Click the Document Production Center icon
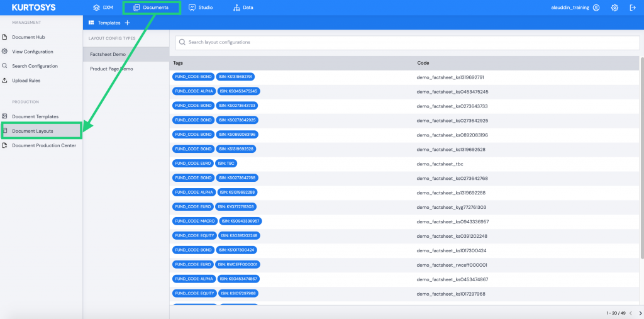Viewport: 644px width, 319px height. [5, 145]
